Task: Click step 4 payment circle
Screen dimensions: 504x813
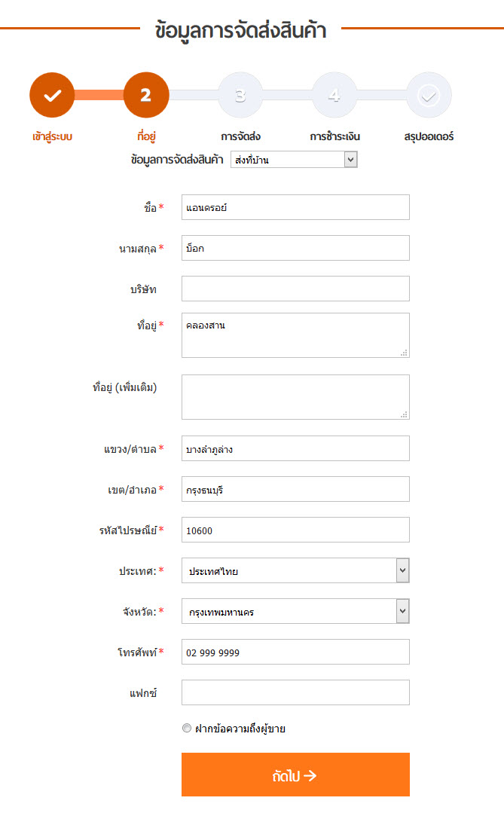Action: coord(334,95)
